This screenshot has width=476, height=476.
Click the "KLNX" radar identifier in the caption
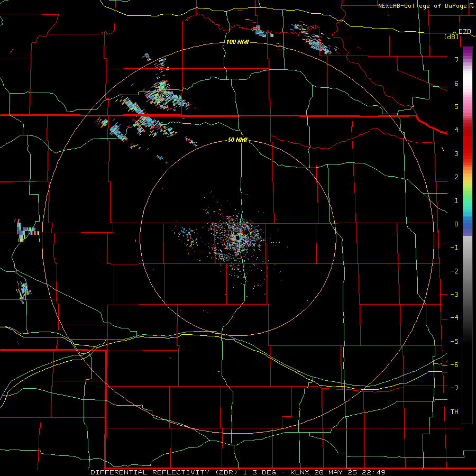[x=300, y=472]
